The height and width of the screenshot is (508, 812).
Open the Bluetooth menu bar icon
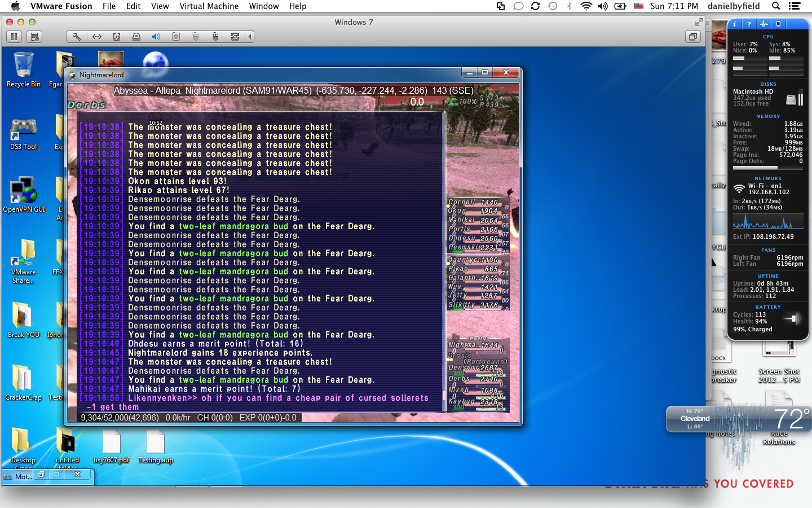coord(569,6)
